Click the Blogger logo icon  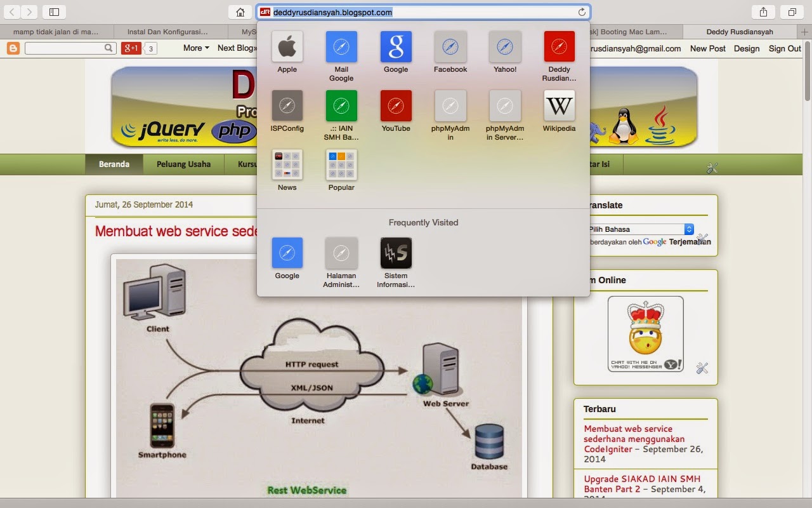pyautogui.click(x=13, y=48)
